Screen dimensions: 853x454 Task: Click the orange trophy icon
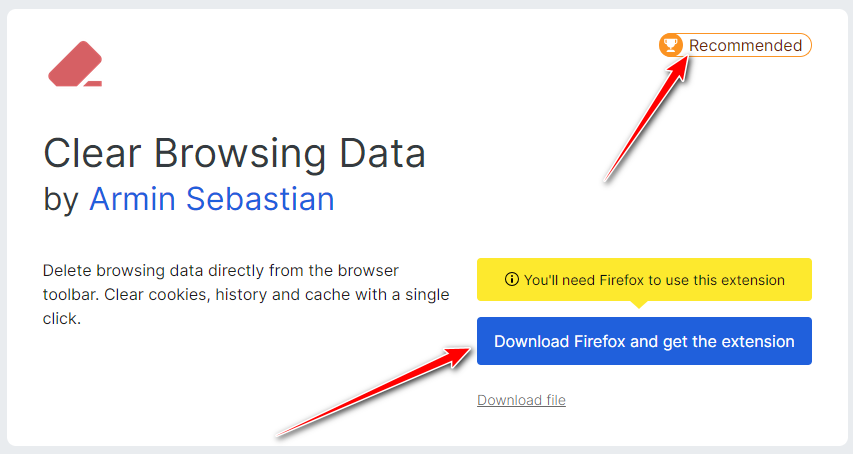pyautogui.click(x=671, y=45)
